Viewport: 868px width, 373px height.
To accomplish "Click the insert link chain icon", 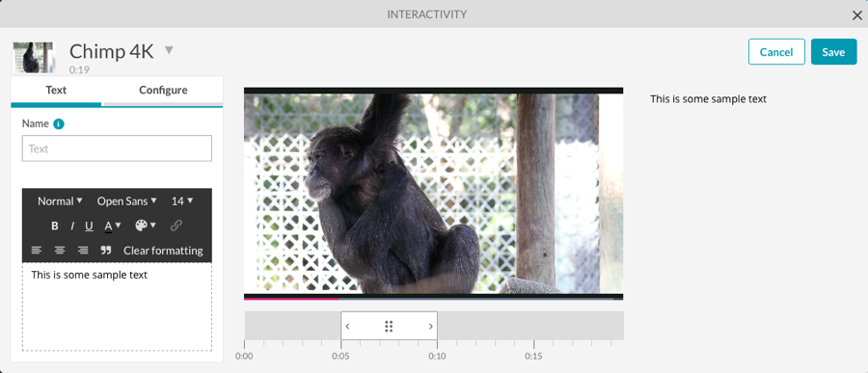I will tap(176, 226).
